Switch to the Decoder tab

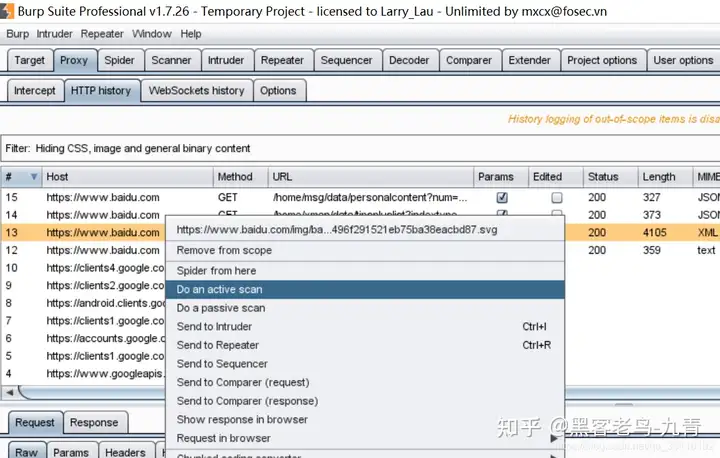click(410, 60)
